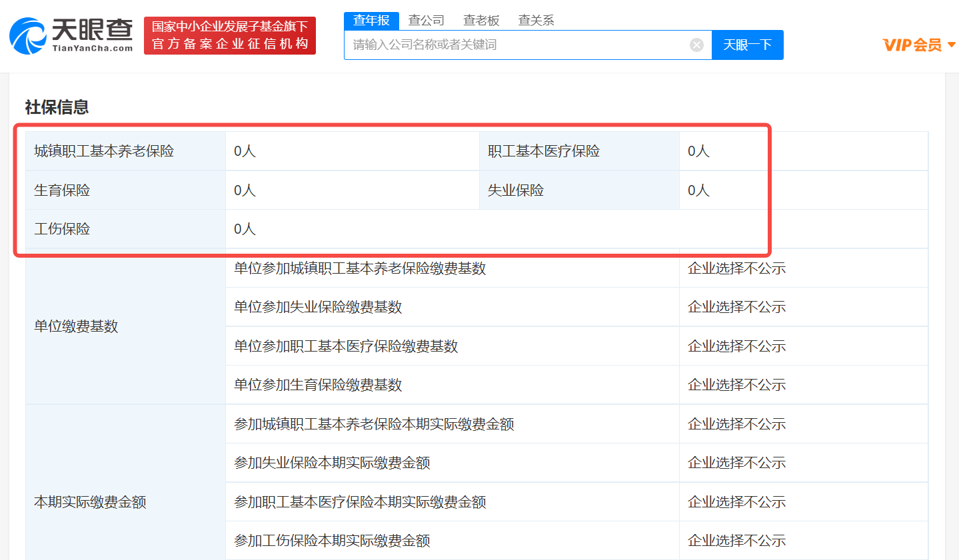
Task: Click the 单位参加生育保险缴费基数 row text
Action: (x=318, y=385)
